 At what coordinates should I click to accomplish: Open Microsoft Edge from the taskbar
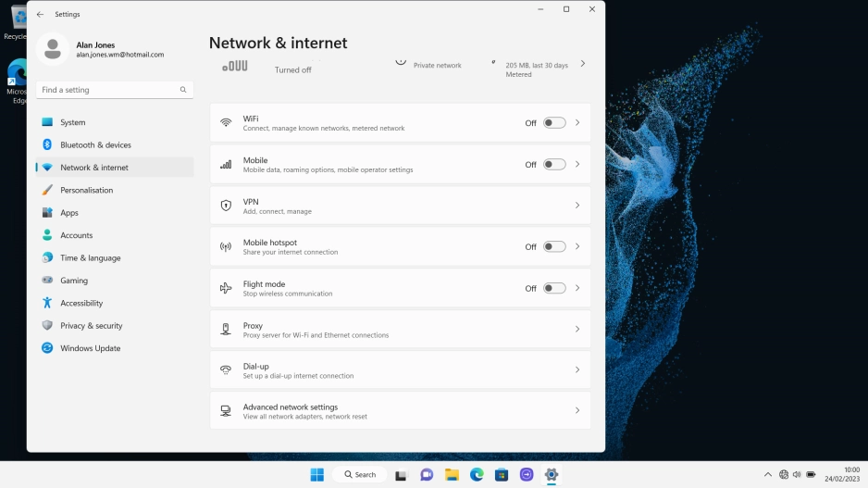(477, 474)
